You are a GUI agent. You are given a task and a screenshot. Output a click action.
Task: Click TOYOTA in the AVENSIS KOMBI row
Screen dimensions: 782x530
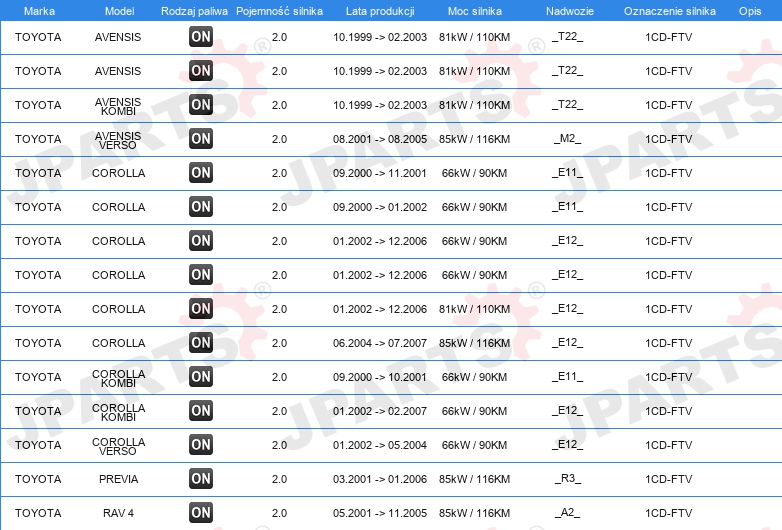[38, 105]
